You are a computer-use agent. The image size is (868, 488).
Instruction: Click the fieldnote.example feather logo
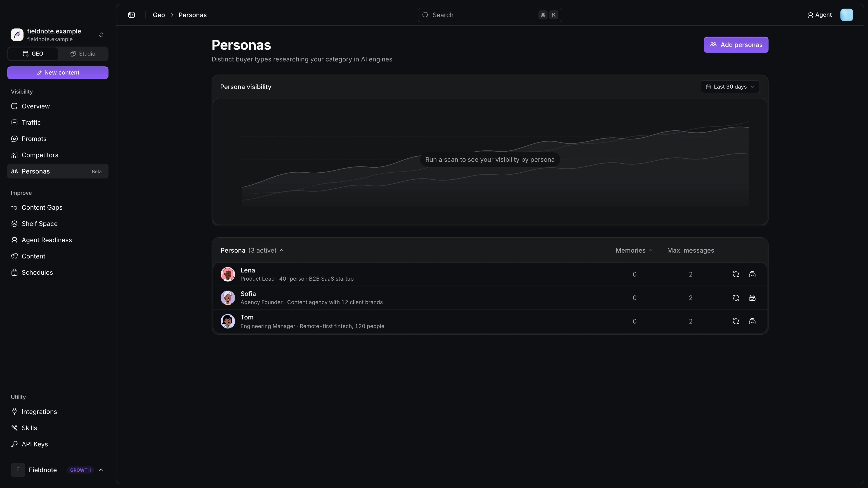coord(17,35)
